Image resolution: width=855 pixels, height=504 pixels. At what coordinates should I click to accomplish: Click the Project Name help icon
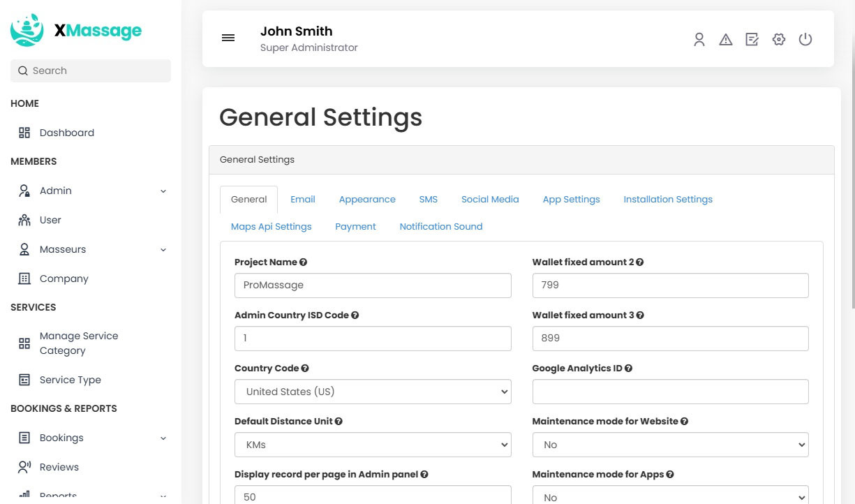[304, 262]
